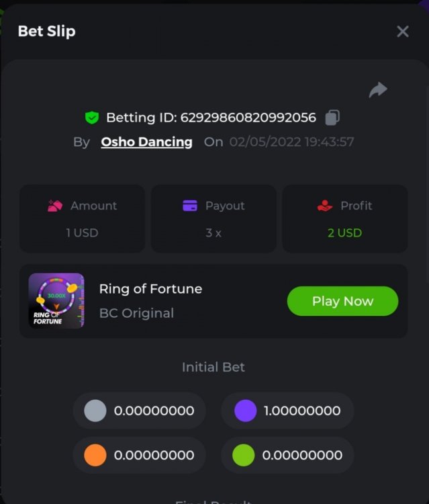Click the 2 USD profit value
Viewport: 429px width, 504px height.
coord(344,233)
